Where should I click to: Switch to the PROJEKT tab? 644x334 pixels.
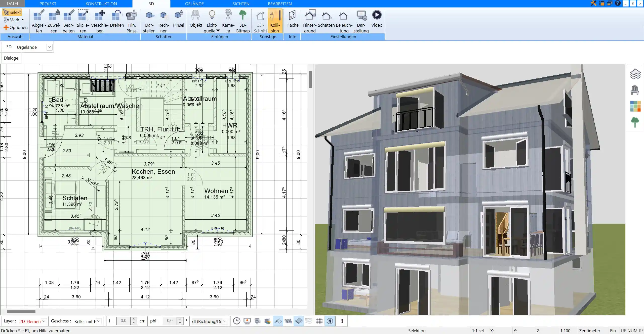point(48,4)
